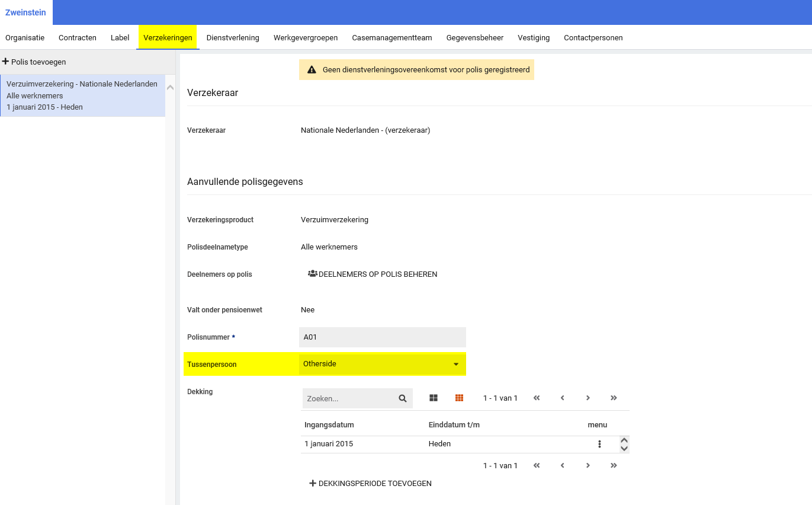Open the three-dot menu for the 2015 row

click(x=599, y=444)
